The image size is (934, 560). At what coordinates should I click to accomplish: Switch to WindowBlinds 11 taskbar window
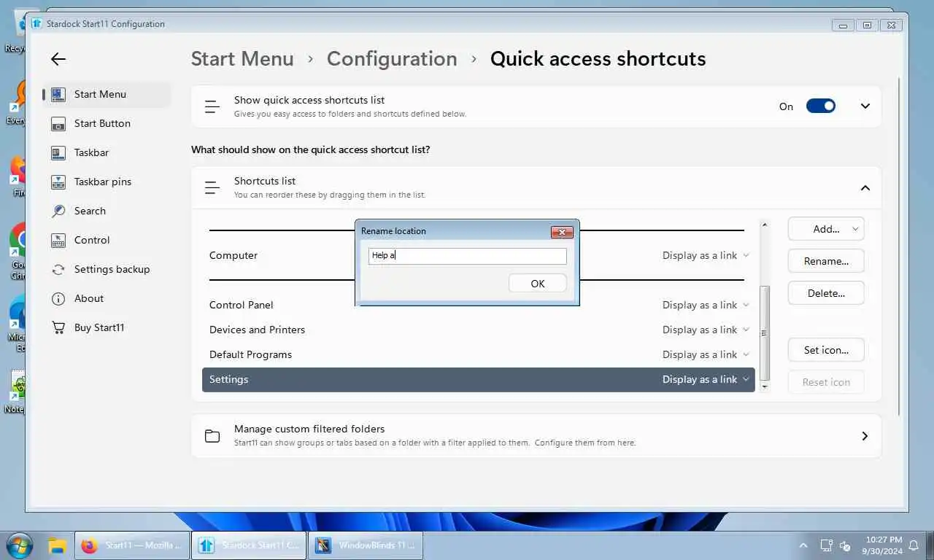click(366, 545)
